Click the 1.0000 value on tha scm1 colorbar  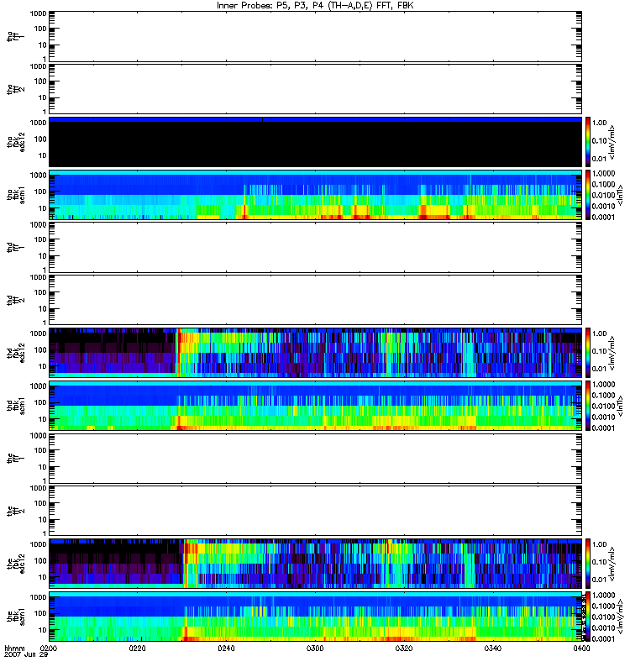tap(603, 174)
